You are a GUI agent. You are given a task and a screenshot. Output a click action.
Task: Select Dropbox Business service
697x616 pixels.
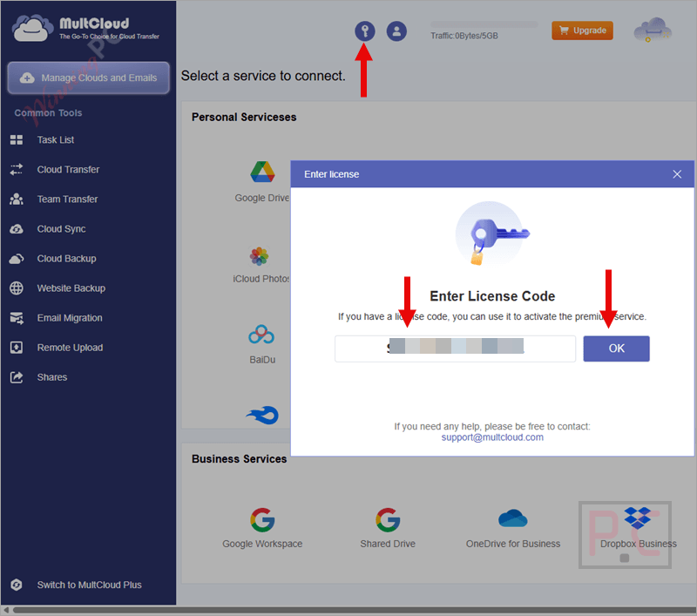tap(639, 529)
